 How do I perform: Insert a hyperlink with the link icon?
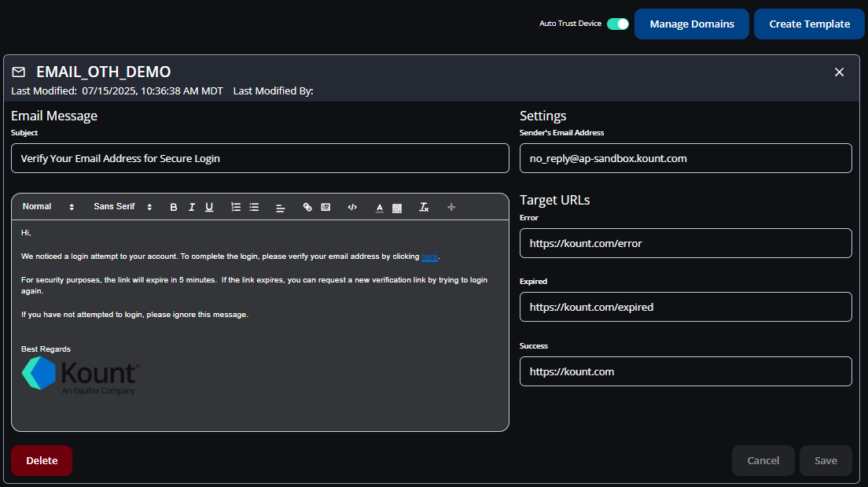pos(307,207)
